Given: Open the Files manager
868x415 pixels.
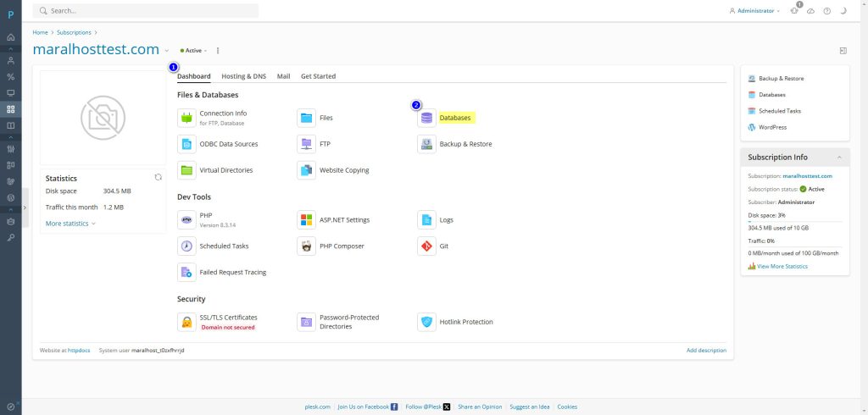Looking at the screenshot, I should pos(325,118).
